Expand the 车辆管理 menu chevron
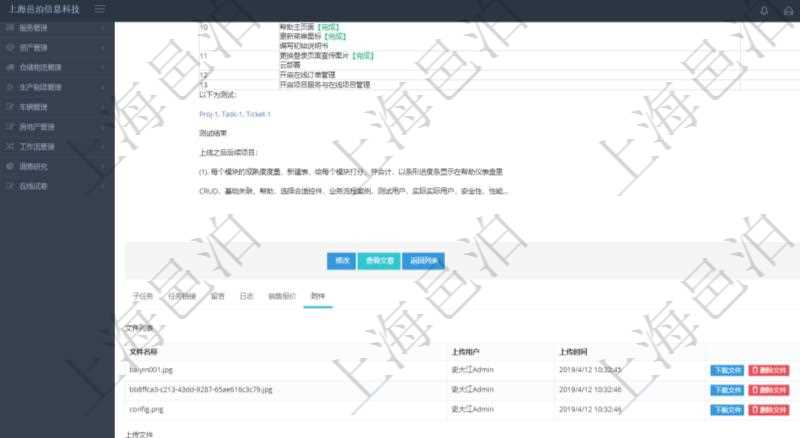The image size is (800, 438). pos(103,107)
